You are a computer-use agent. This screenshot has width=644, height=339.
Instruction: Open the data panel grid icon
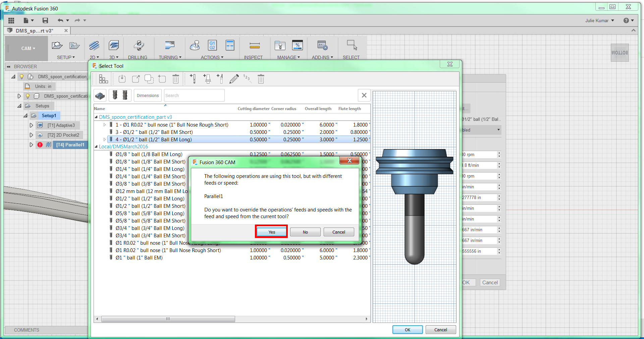(x=11, y=20)
